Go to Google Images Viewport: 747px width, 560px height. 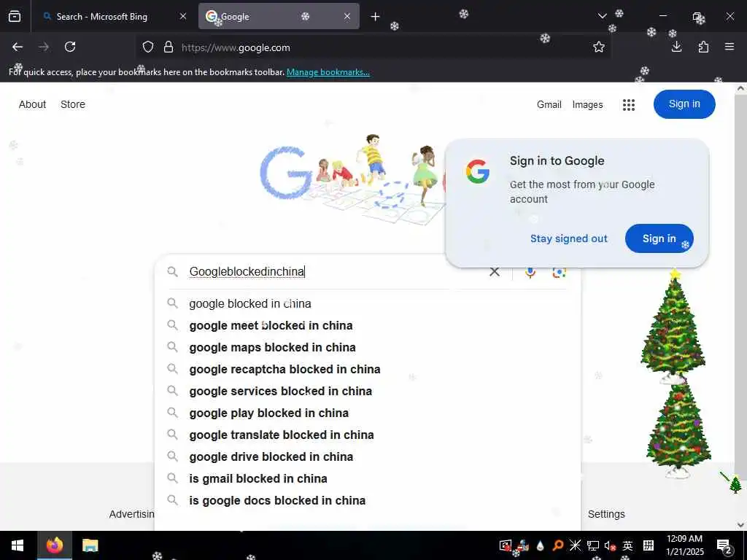point(587,105)
